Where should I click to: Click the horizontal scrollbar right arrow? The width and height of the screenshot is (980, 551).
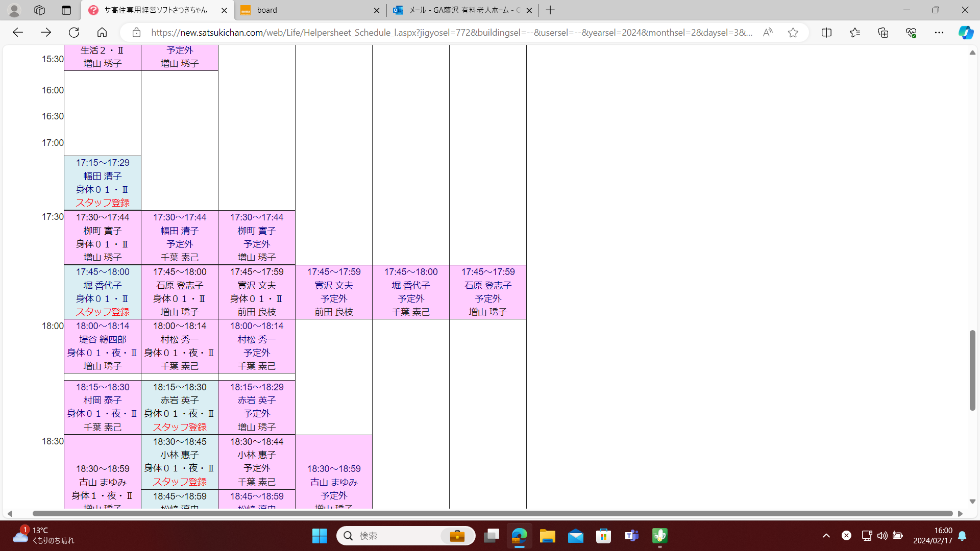[x=960, y=514]
